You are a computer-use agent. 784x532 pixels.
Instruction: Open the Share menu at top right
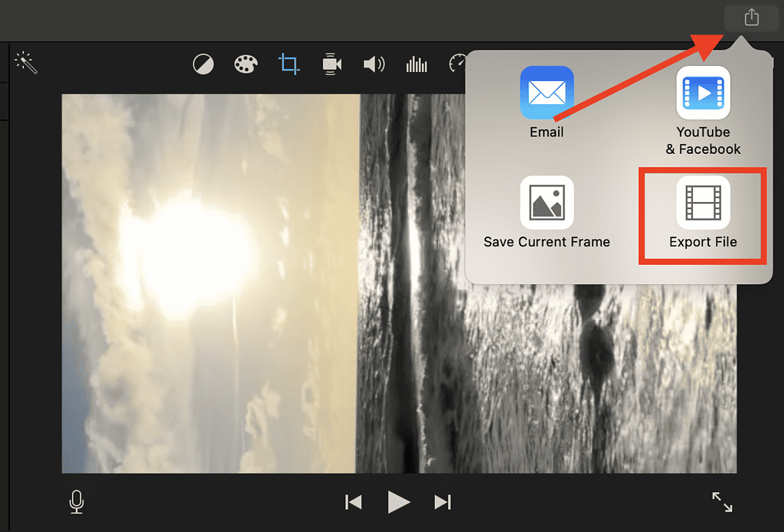click(x=751, y=18)
